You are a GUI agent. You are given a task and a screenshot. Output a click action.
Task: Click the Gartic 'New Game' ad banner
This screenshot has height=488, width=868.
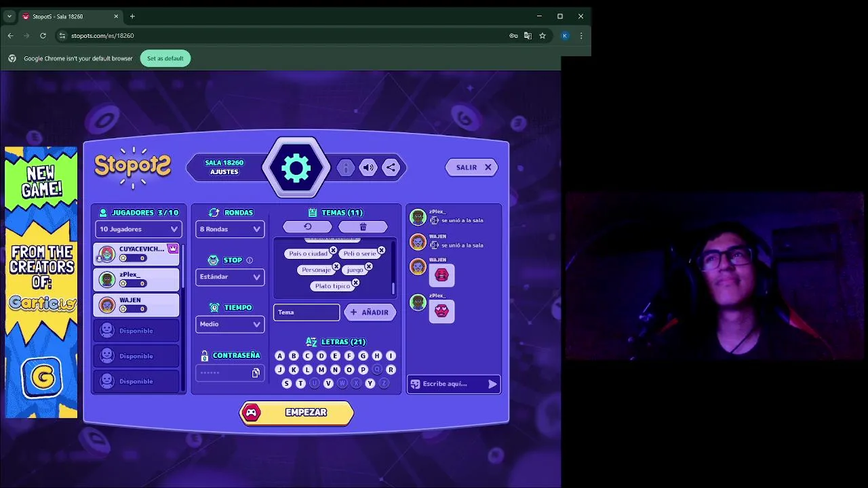(x=41, y=282)
